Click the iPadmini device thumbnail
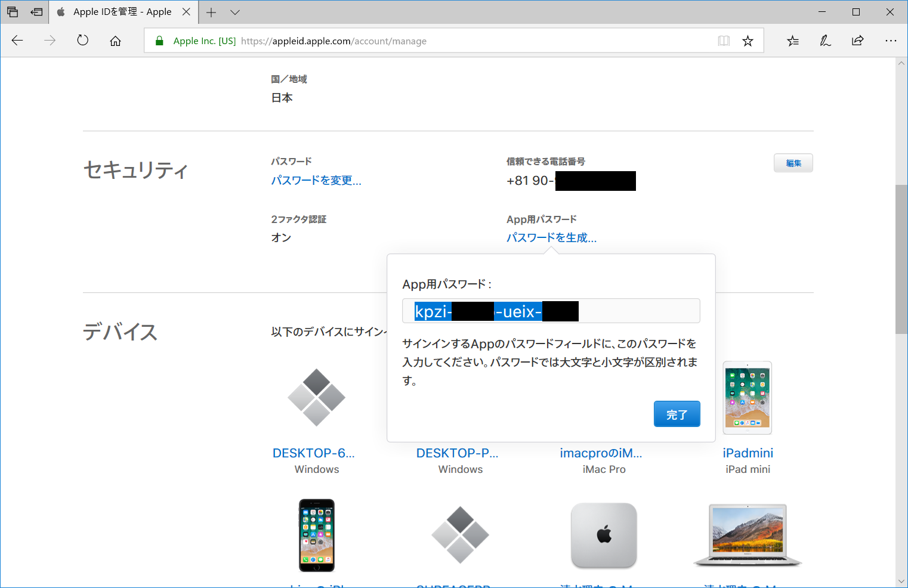The image size is (908, 588). (747, 398)
